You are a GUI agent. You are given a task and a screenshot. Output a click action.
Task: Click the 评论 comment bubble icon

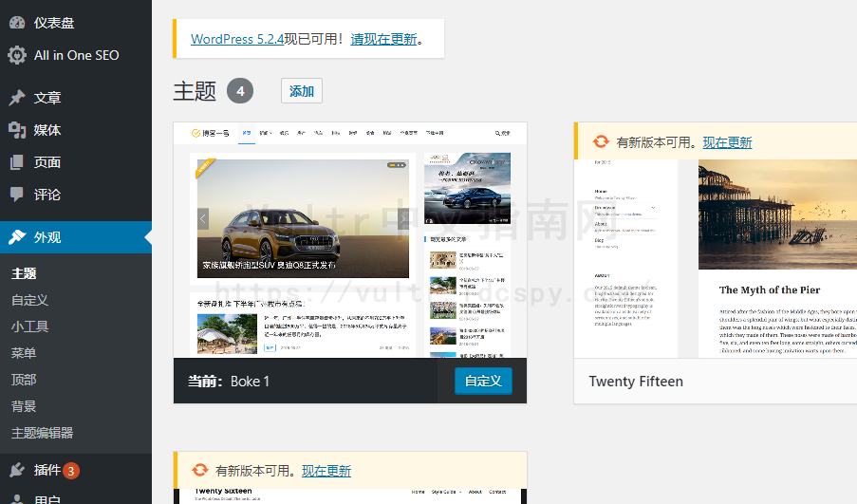pos(17,195)
